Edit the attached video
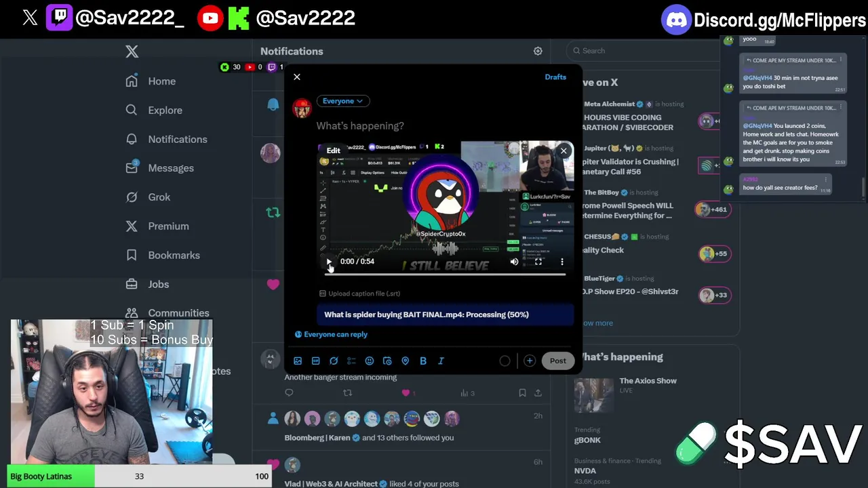The image size is (868, 488). pos(333,150)
